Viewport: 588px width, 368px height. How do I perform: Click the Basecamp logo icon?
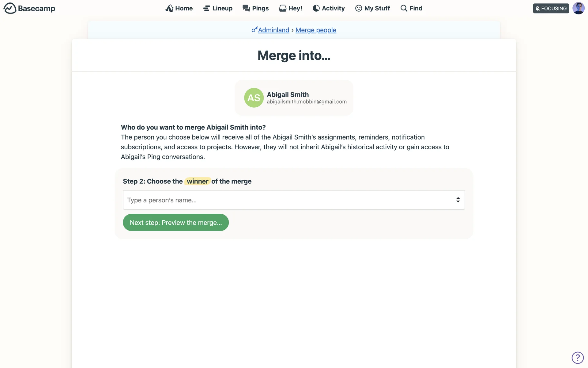[x=10, y=8]
